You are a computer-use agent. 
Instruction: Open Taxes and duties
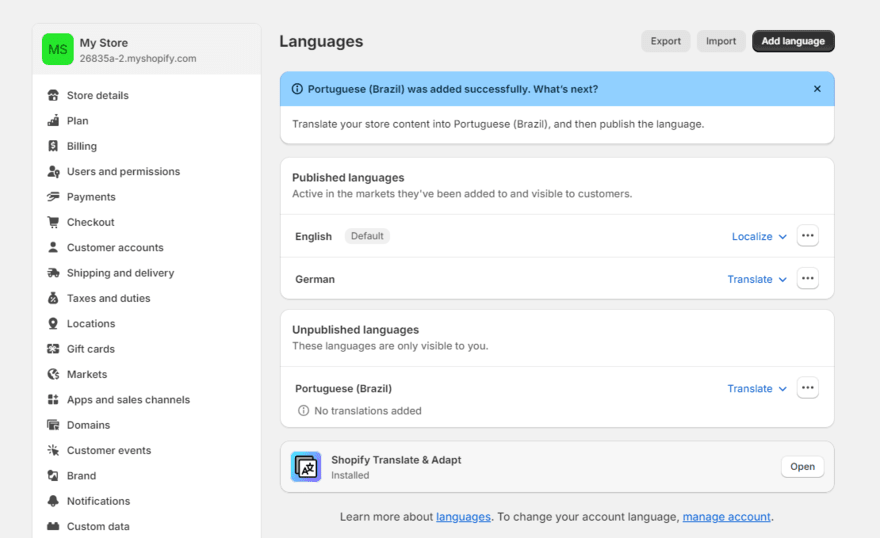tap(108, 298)
